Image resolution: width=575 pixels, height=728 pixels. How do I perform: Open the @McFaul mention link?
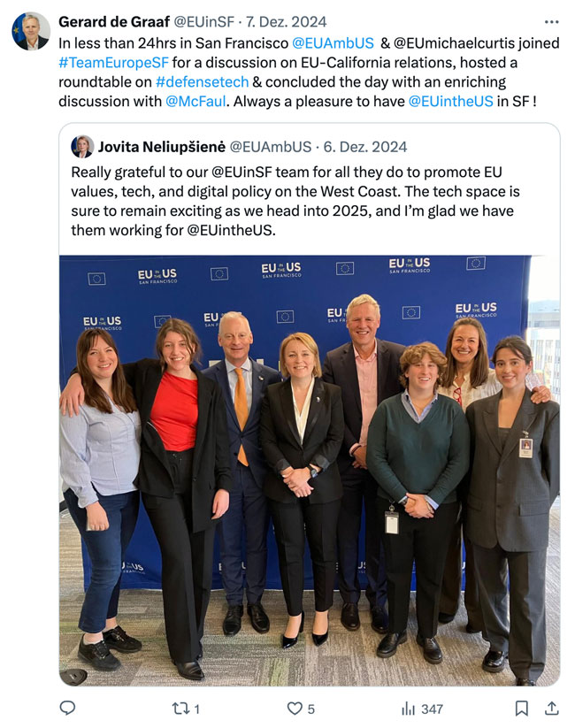coord(195,101)
